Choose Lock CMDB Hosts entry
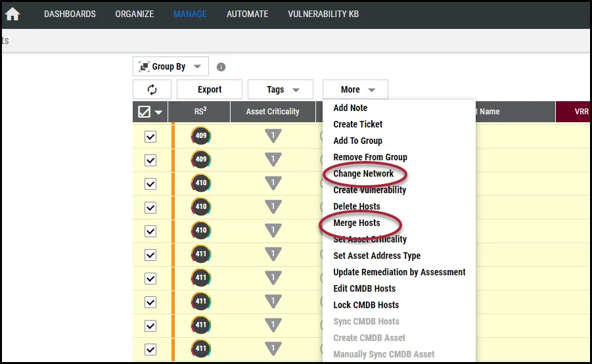The height and width of the screenshot is (364, 592). [x=366, y=305]
